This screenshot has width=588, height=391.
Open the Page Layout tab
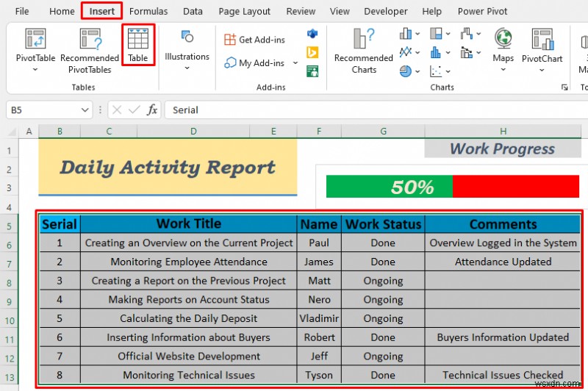click(245, 11)
